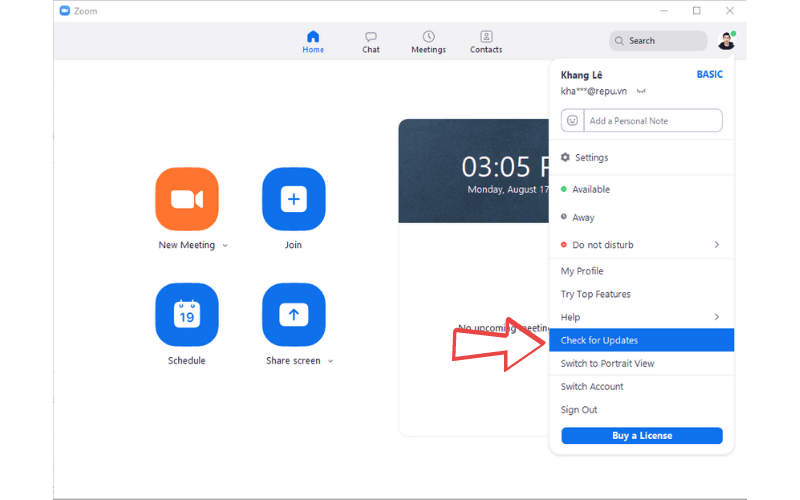The width and height of the screenshot is (800, 500).
Task: Set status to Away
Action: click(582, 217)
